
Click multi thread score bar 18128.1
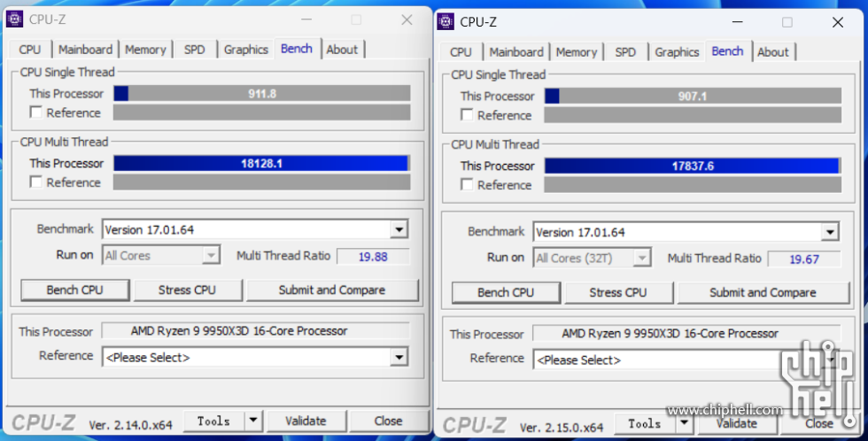(262, 163)
